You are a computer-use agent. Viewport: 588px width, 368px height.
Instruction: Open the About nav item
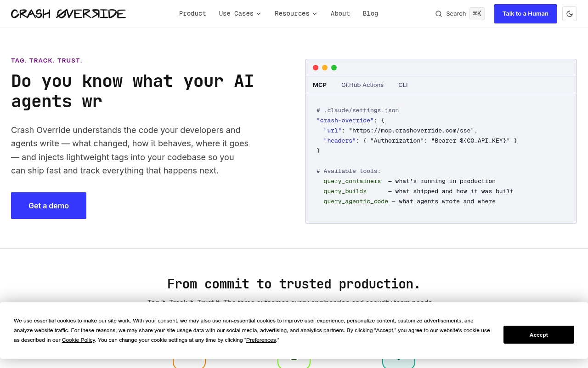pos(340,14)
